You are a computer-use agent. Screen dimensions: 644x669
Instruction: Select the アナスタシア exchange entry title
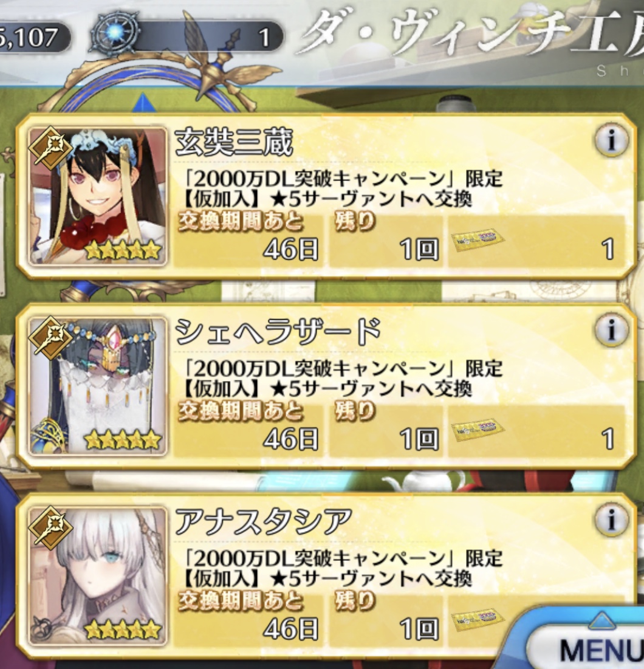coord(263,522)
